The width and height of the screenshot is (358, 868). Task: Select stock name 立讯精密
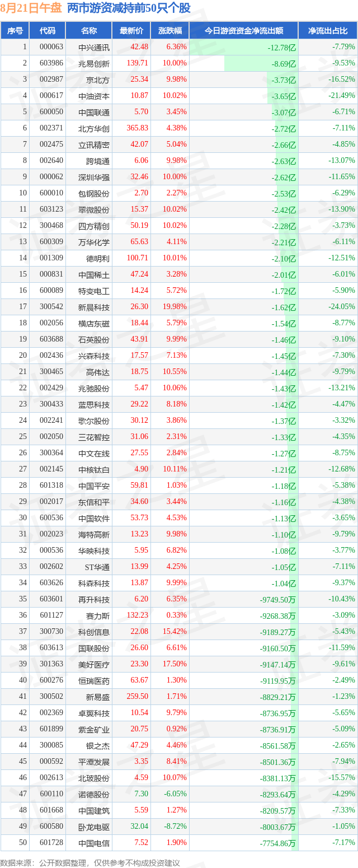pos(94,144)
